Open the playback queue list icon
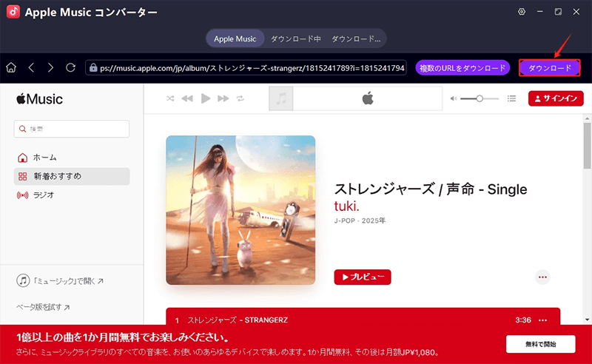This screenshot has height=364, width=592. (511, 98)
